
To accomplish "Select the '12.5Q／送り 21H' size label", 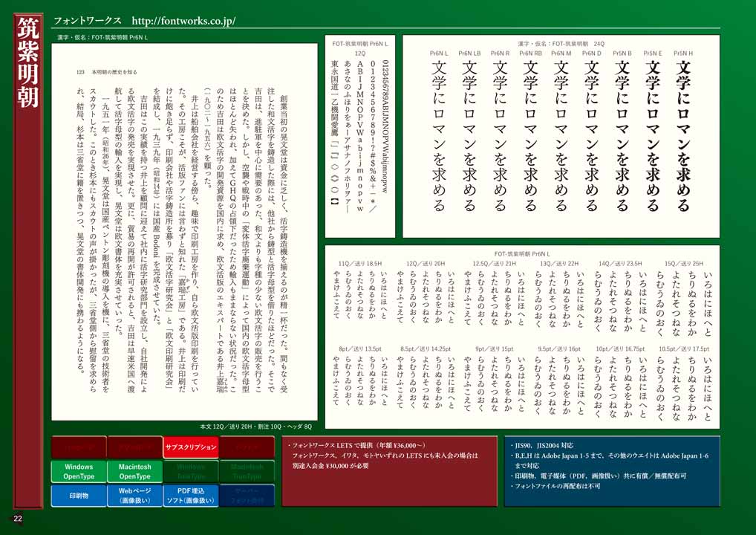I will pyautogui.click(x=494, y=264).
